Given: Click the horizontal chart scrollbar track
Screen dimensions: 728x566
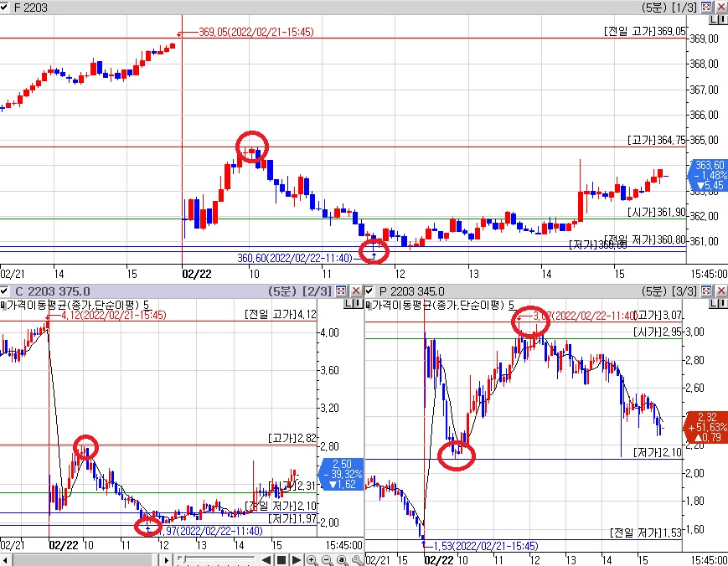Looking at the screenshot, I should click(x=86, y=560).
